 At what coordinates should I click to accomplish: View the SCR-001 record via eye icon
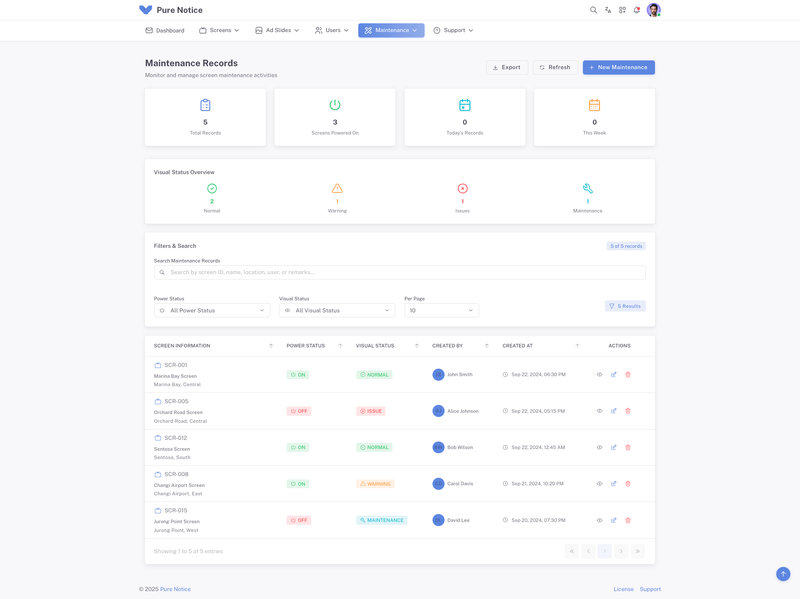[600, 375]
